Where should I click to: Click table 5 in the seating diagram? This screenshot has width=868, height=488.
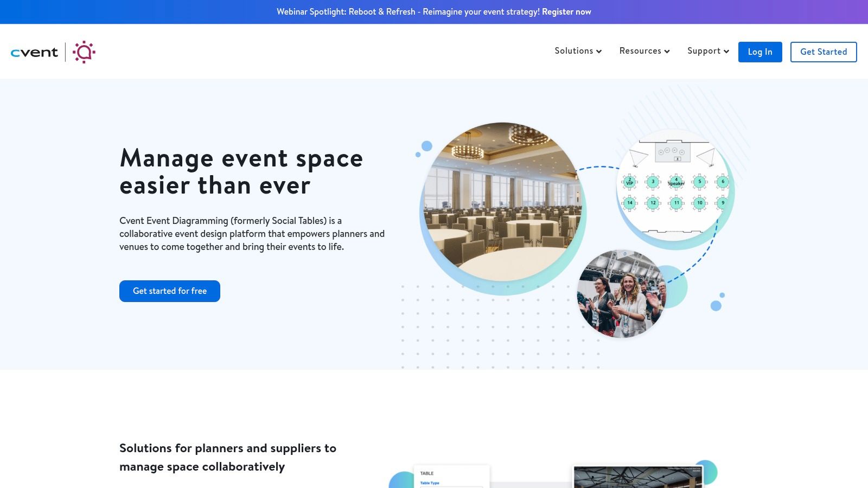699,182
